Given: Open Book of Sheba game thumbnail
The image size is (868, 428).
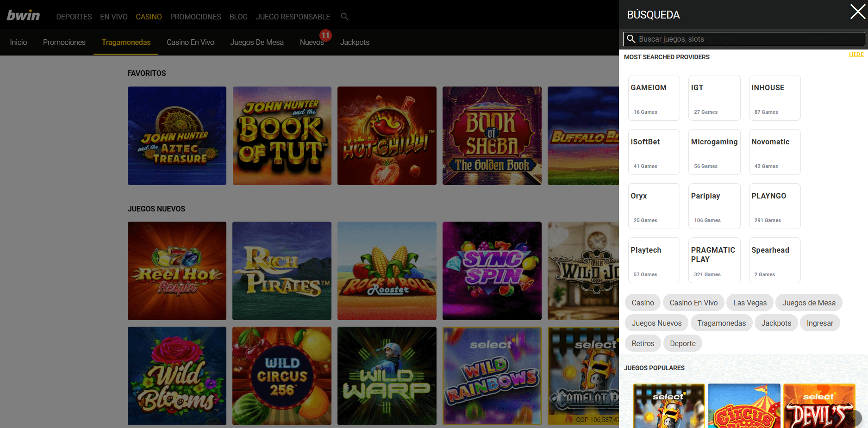Looking at the screenshot, I should tap(492, 136).
